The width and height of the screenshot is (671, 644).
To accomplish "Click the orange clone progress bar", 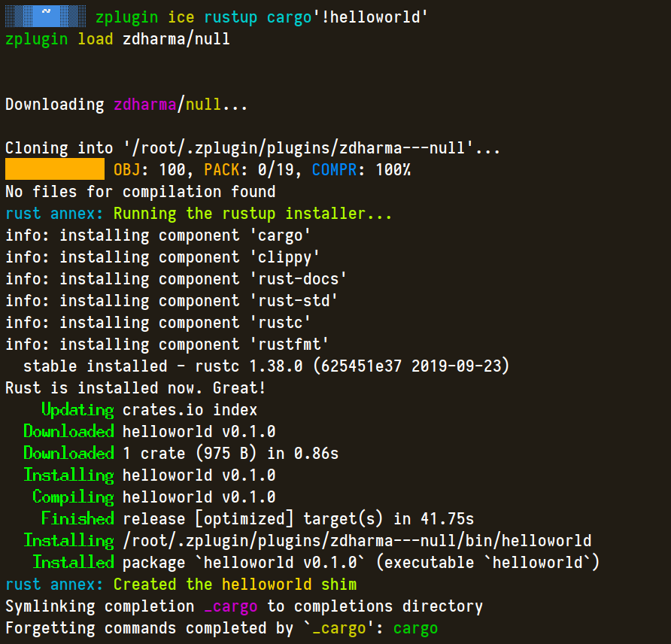I will tap(55, 169).
